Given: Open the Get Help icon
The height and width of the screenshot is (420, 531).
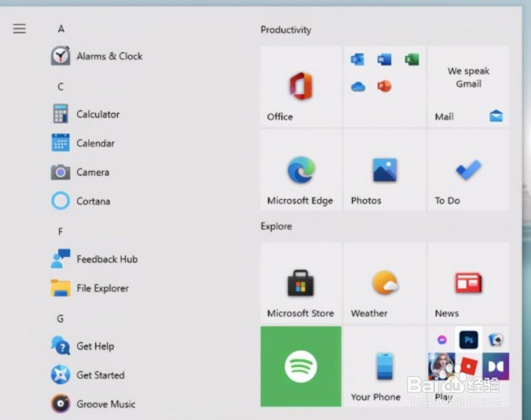Looking at the screenshot, I should click(61, 346).
